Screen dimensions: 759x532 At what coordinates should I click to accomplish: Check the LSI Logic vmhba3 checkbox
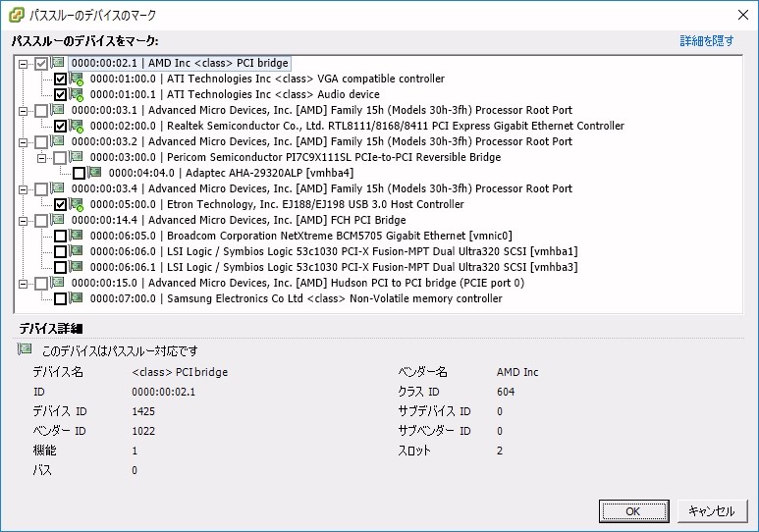point(60,267)
